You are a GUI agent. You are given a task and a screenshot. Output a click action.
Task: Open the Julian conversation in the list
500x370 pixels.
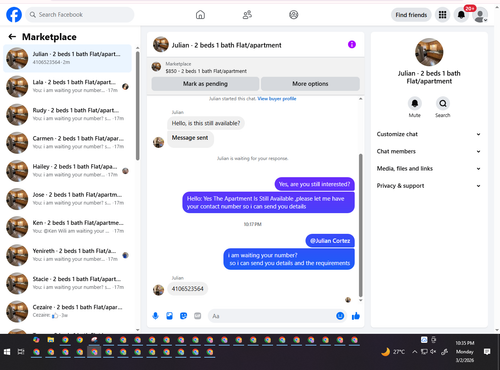[67, 58]
